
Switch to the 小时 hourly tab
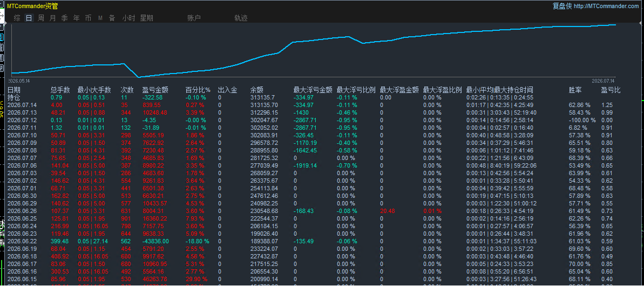pos(128,18)
